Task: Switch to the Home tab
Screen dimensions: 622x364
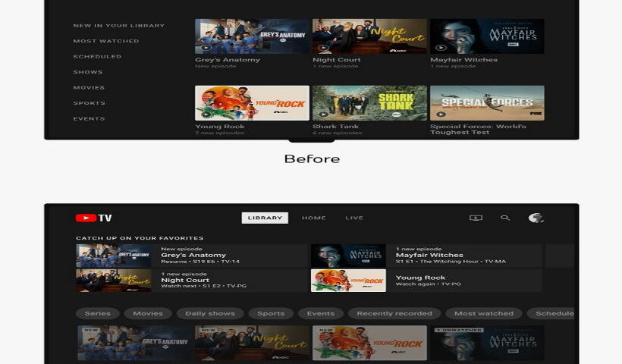Action: coord(314,218)
